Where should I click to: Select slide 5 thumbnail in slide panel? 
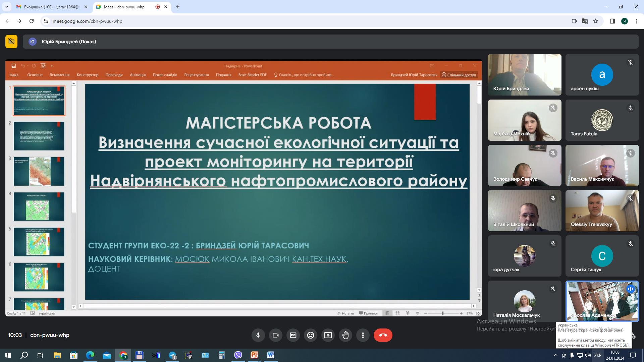pyautogui.click(x=39, y=242)
